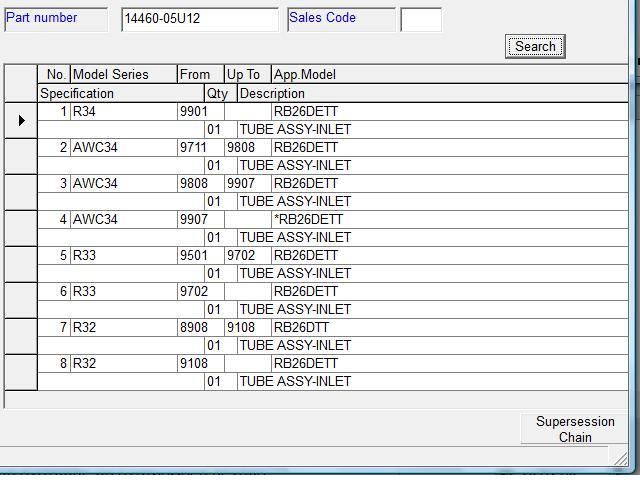Focus the Sales Code input box
Viewport: 640px width, 480px height.
click(420, 19)
